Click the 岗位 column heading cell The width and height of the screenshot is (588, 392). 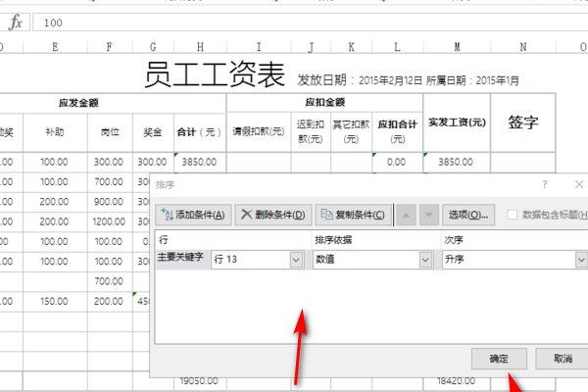click(110, 132)
